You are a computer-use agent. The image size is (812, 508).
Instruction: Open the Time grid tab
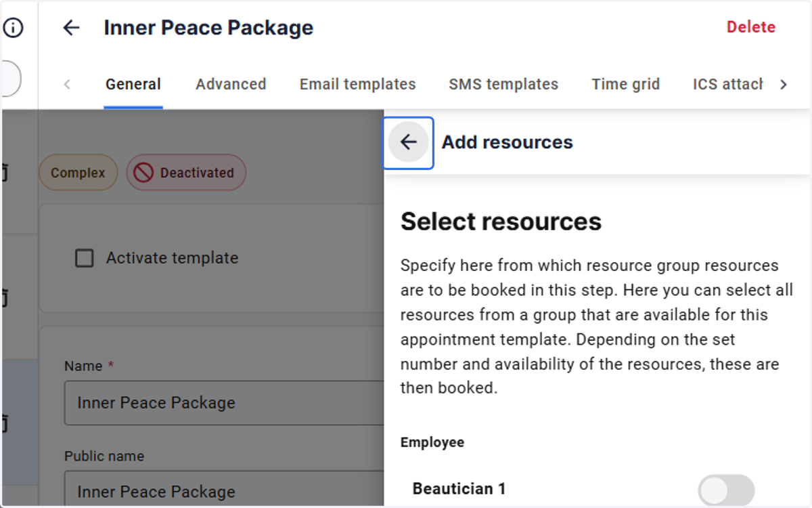(626, 85)
